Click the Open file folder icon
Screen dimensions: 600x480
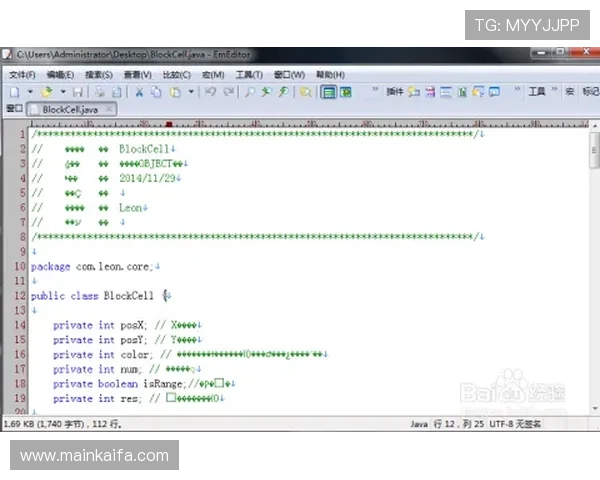pos(46,91)
